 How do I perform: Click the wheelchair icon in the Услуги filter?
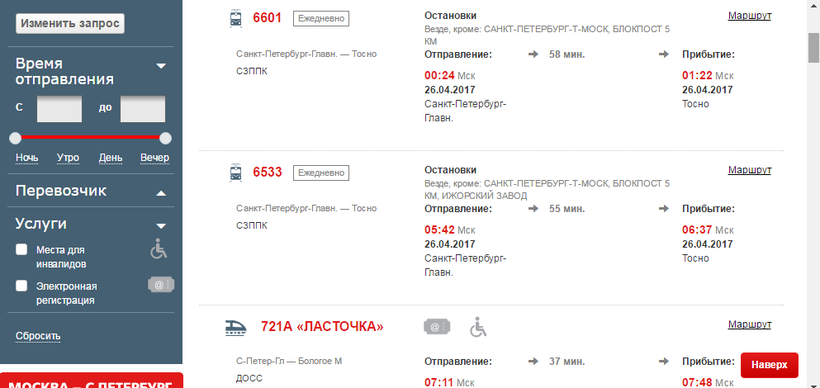click(158, 249)
